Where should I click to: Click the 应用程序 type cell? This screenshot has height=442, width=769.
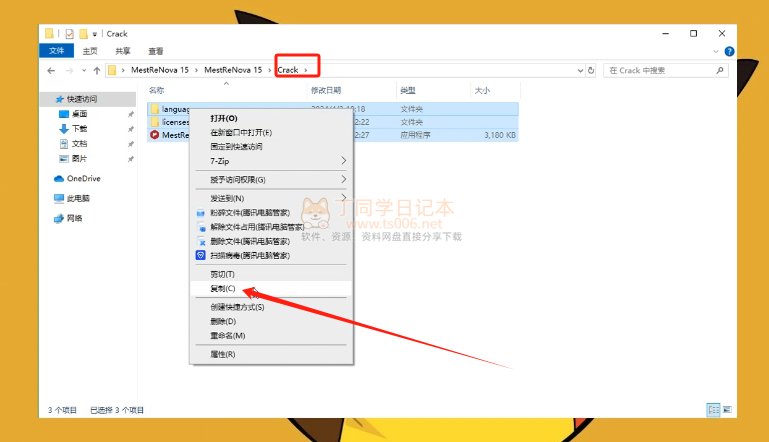415,135
